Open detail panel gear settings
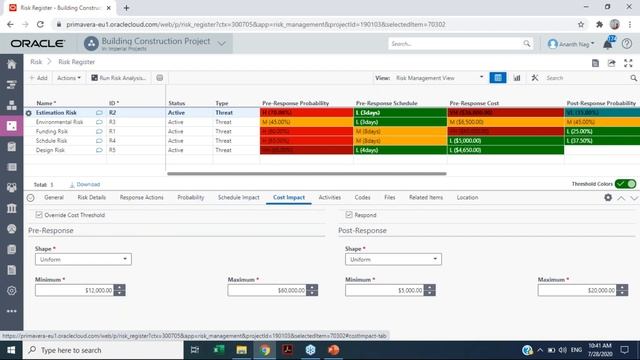Screen dimensions: 640x360 pos(608,198)
